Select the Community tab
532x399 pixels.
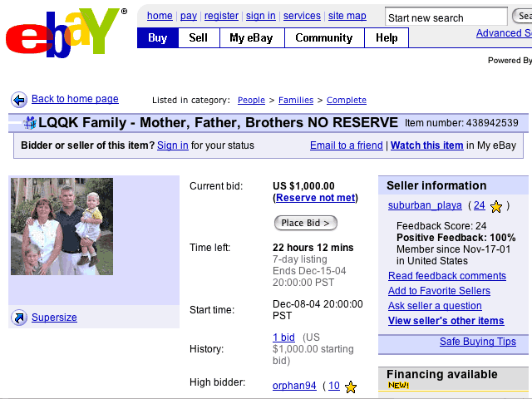(x=323, y=37)
